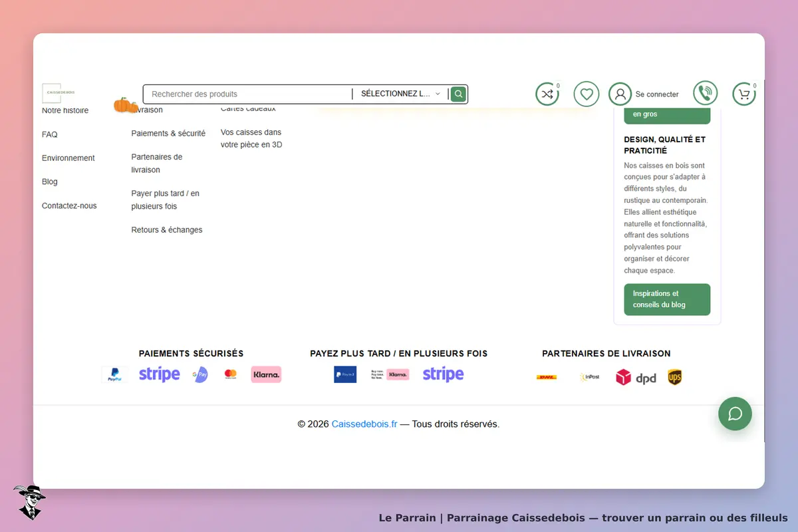
Task: Click the pumpkin decoration icon
Action: coord(126,105)
